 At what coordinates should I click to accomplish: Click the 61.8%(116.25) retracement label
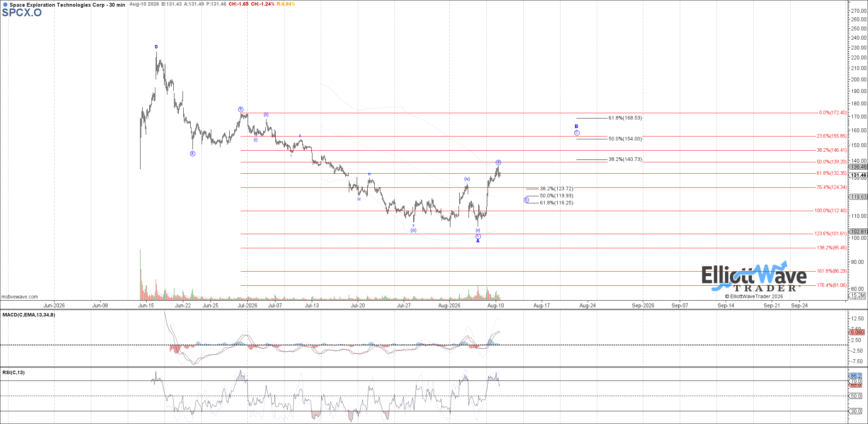click(557, 203)
